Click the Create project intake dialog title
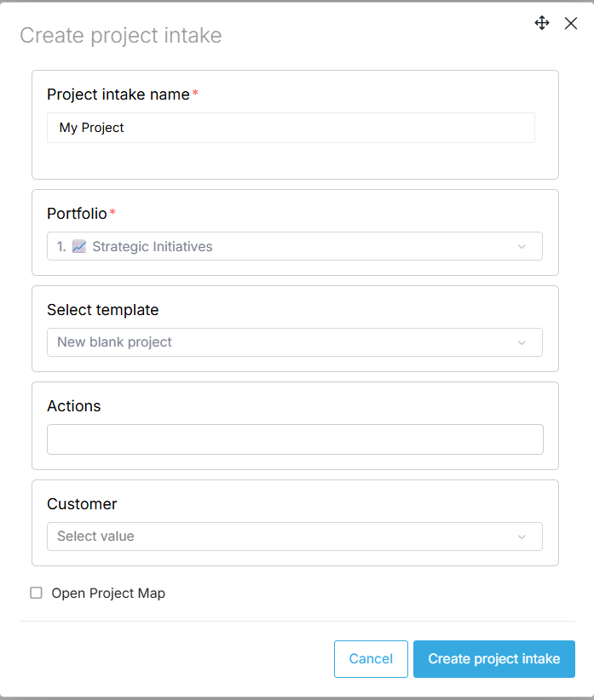Image resolution: width=594 pixels, height=700 pixels. [x=120, y=36]
